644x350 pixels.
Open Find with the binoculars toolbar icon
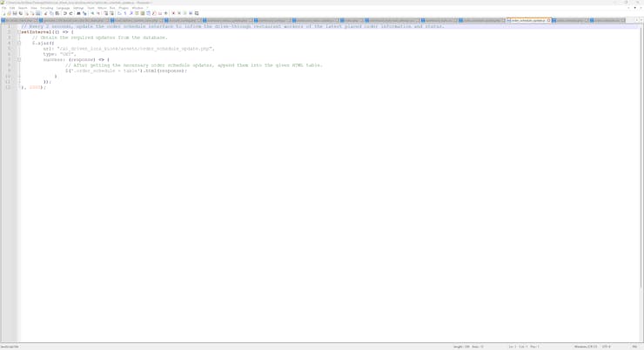coord(78,13)
